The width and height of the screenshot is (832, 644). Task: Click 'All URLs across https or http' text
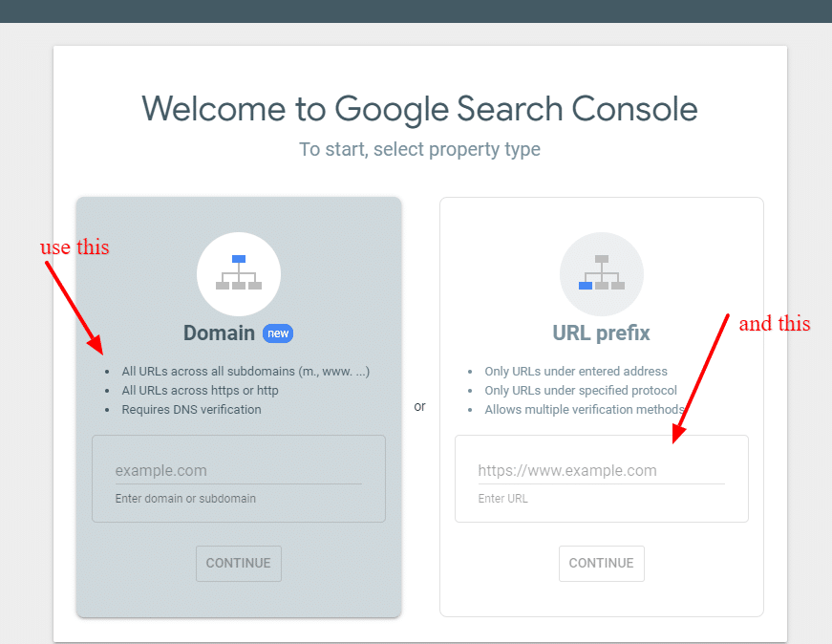pos(200,390)
